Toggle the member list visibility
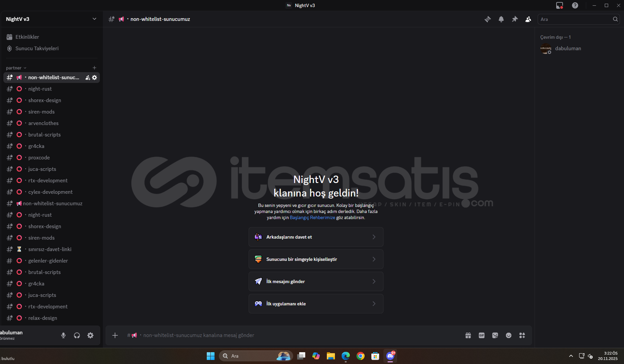 528,19
